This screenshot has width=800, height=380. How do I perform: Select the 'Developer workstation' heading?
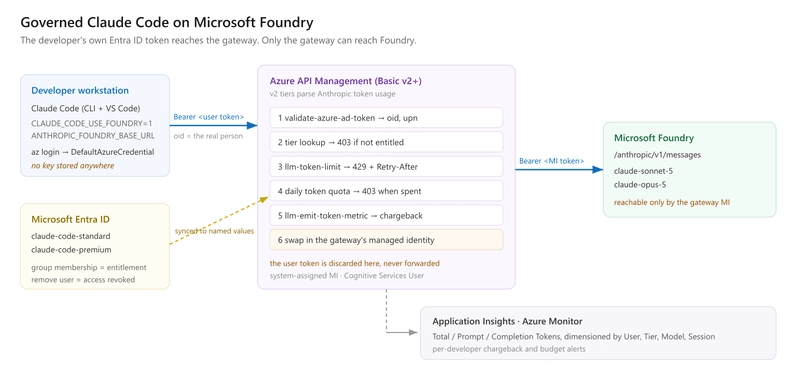pyautogui.click(x=80, y=91)
